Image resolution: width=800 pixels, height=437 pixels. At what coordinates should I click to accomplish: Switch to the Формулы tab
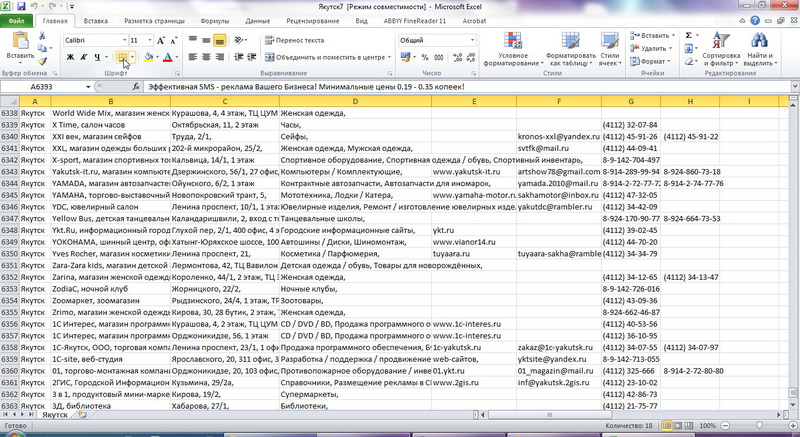pos(215,21)
